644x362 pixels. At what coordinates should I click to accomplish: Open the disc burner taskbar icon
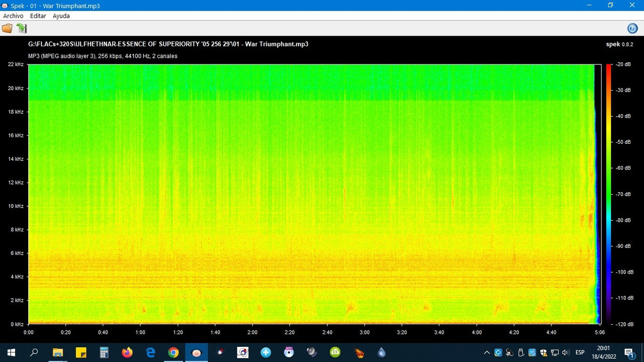point(289,352)
